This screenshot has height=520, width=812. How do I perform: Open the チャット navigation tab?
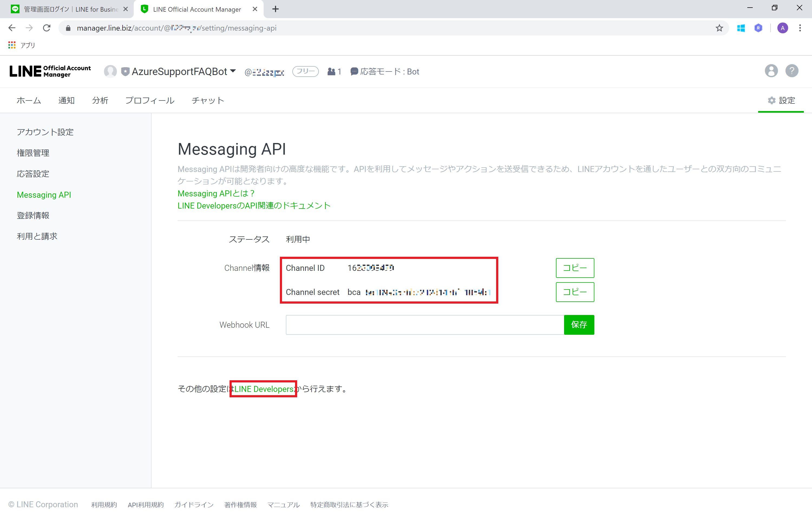pos(208,100)
